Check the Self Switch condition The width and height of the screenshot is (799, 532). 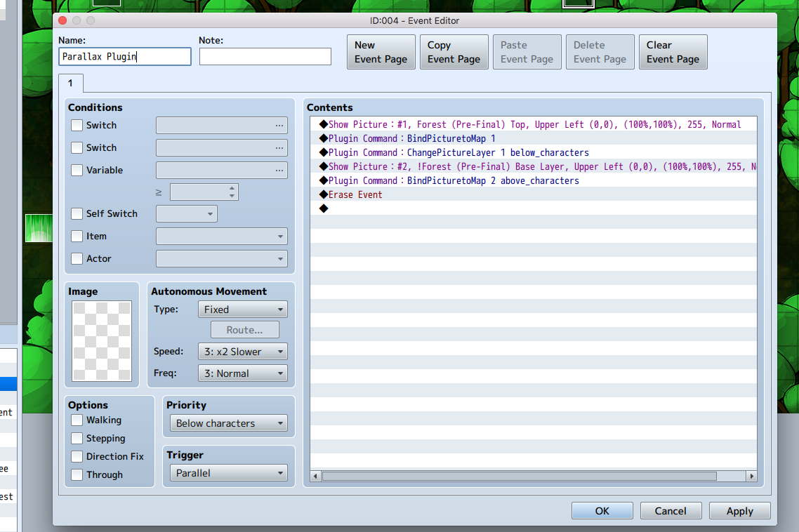(x=77, y=213)
